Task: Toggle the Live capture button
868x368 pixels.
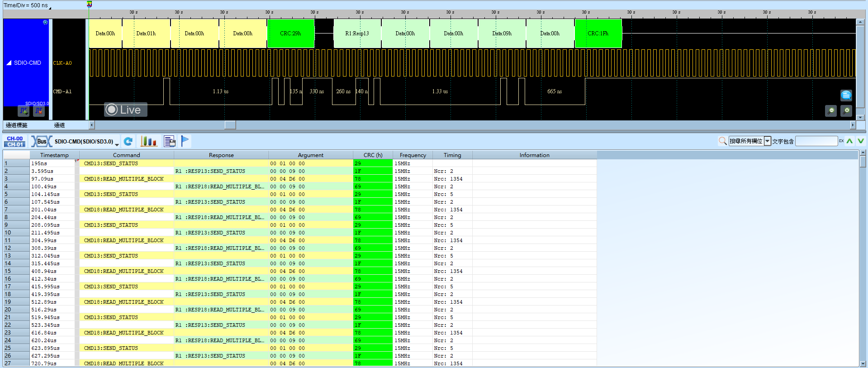Action: point(126,110)
